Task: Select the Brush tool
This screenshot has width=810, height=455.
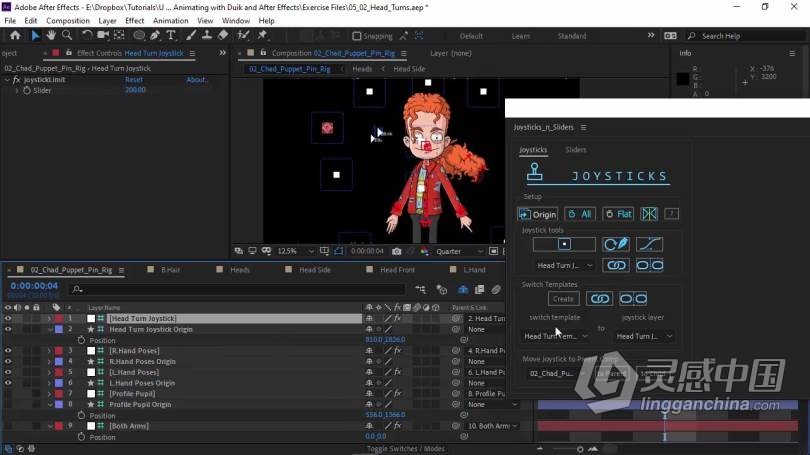Action: click(191, 35)
